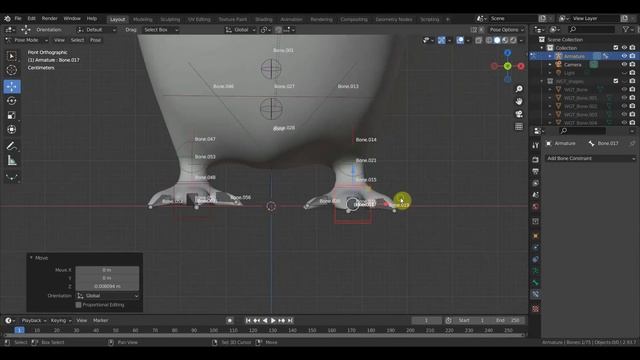The width and height of the screenshot is (640, 360).
Task: Toggle camera view with the camera icon
Action: 519,114
